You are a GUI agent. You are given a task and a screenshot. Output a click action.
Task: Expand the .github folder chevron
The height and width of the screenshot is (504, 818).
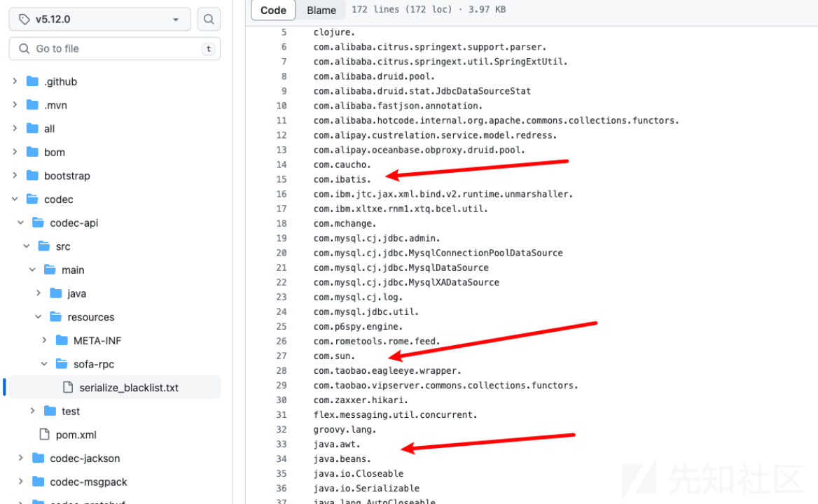click(15, 81)
